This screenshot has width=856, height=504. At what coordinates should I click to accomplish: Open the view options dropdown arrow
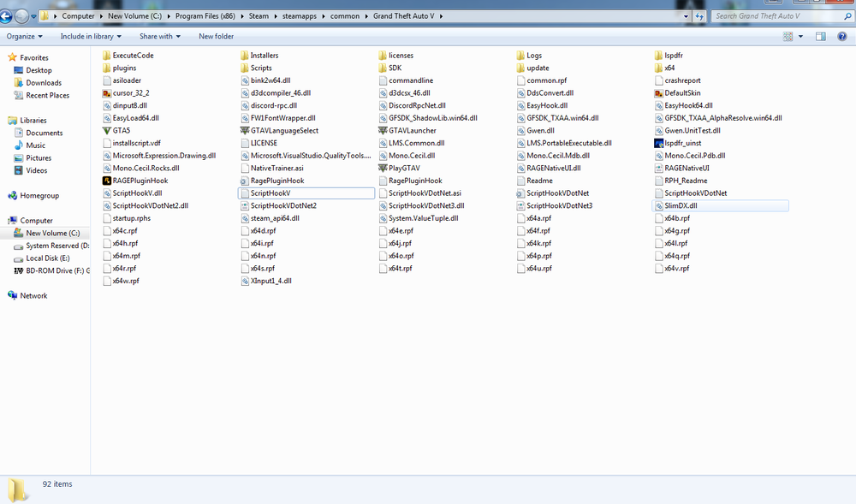click(801, 37)
